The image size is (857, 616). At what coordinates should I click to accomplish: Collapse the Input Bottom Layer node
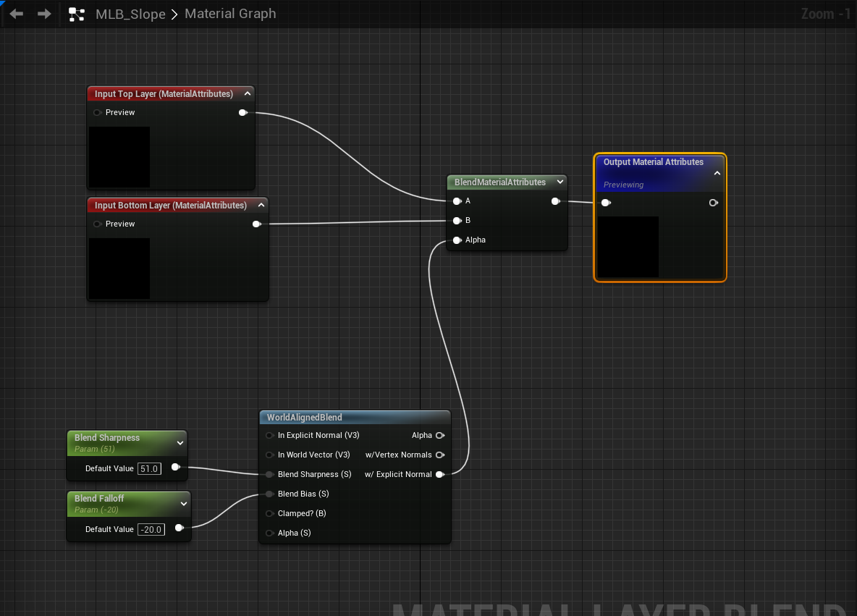coord(261,205)
